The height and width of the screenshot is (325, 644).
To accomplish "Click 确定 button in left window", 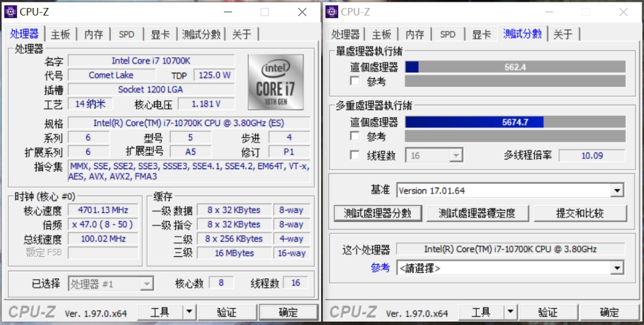I will pyautogui.click(x=289, y=312).
